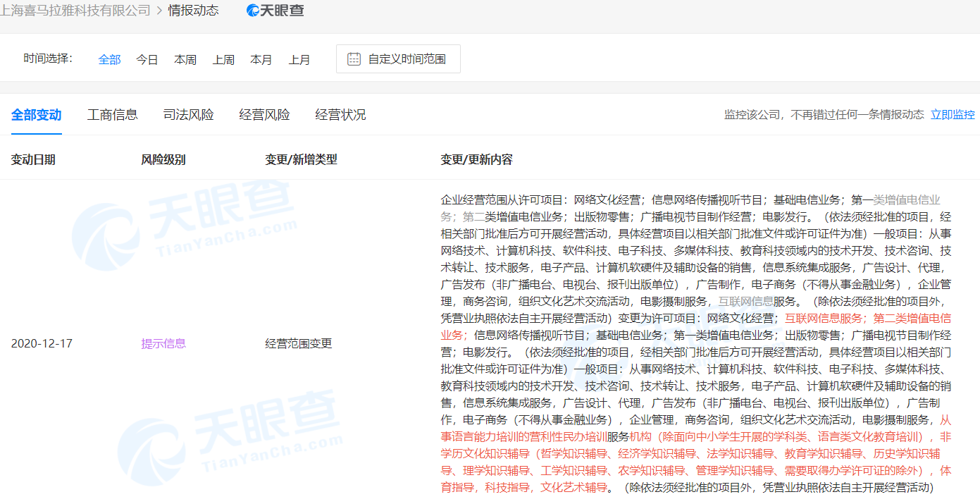
Task: Switch to the 全部变动 tab
Action: (x=37, y=115)
